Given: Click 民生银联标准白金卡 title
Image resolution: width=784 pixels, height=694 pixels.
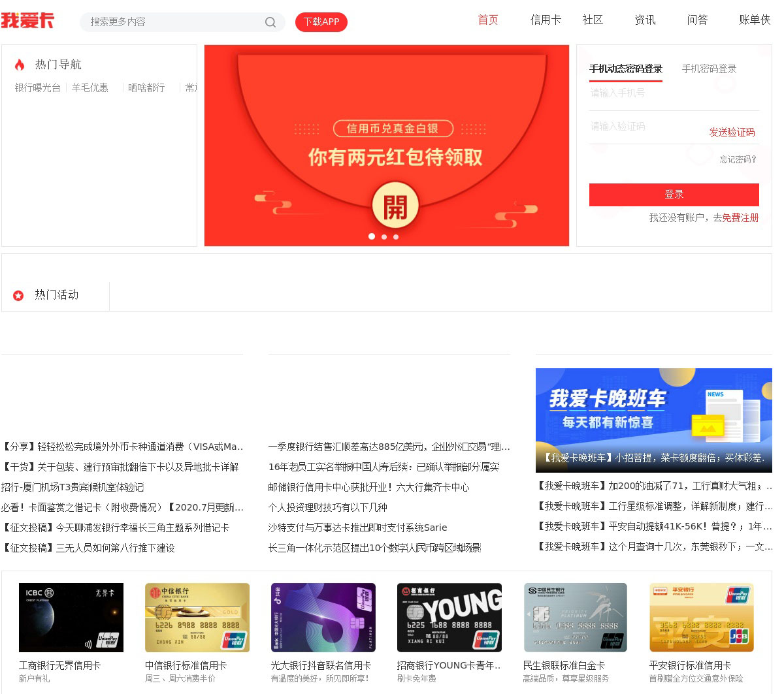Looking at the screenshot, I should tap(564, 666).
